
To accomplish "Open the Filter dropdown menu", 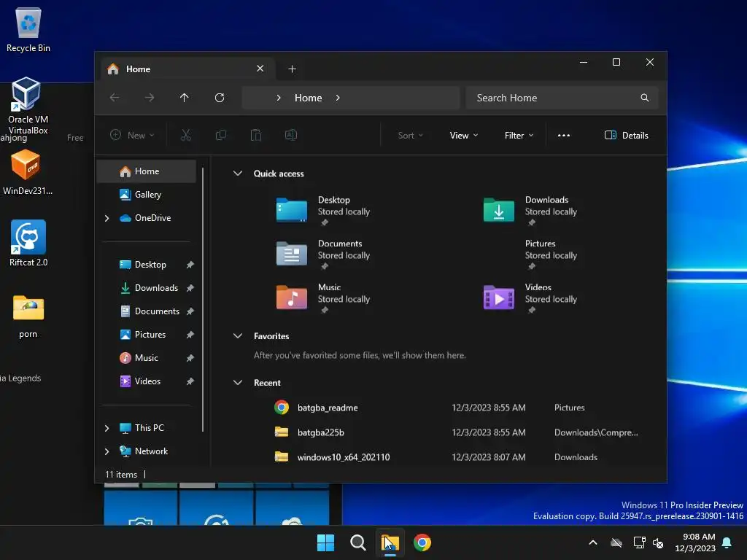I will [x=519, y=135].
